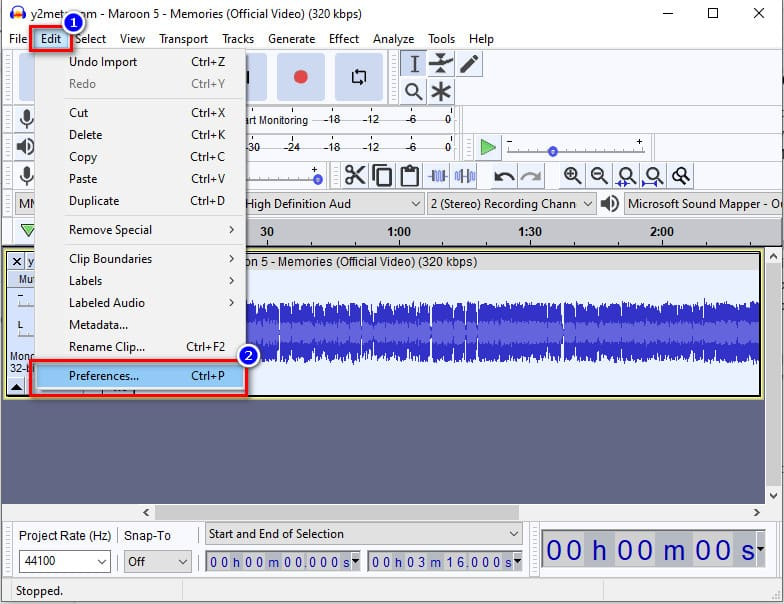Choose Preferences from the Edit menu

tap(104, 376)
